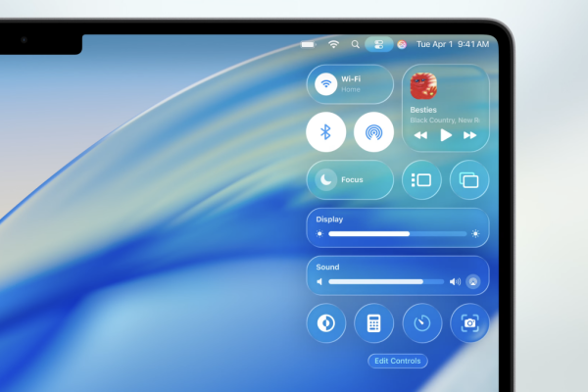588x392 pixels.
Task: Open the battery status in menu bar
Action: click(x=309, y=45)
